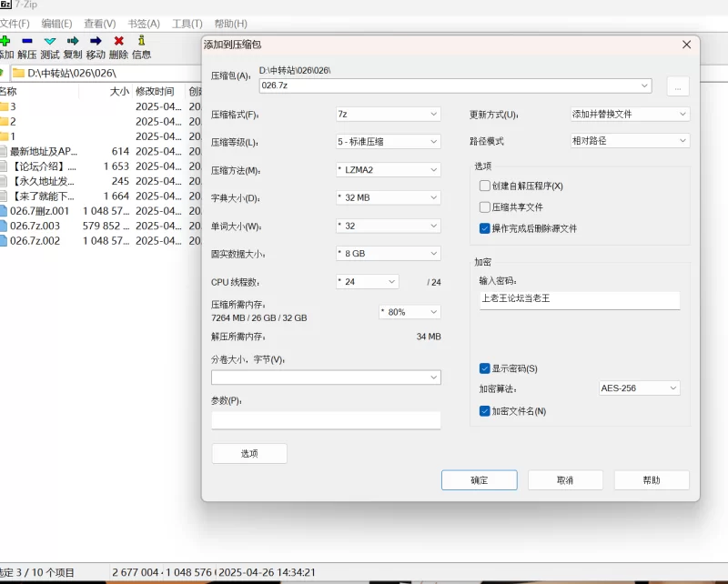Image resolution: width=728 pixels, height=584 pixels.
Task: Open the 加密算法 AES-256 dropdown
Action: pyautogui.click(x=640, y=388)
